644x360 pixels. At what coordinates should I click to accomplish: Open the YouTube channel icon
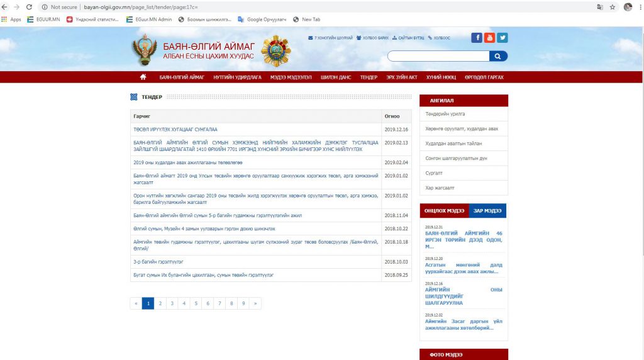[489, 37]
